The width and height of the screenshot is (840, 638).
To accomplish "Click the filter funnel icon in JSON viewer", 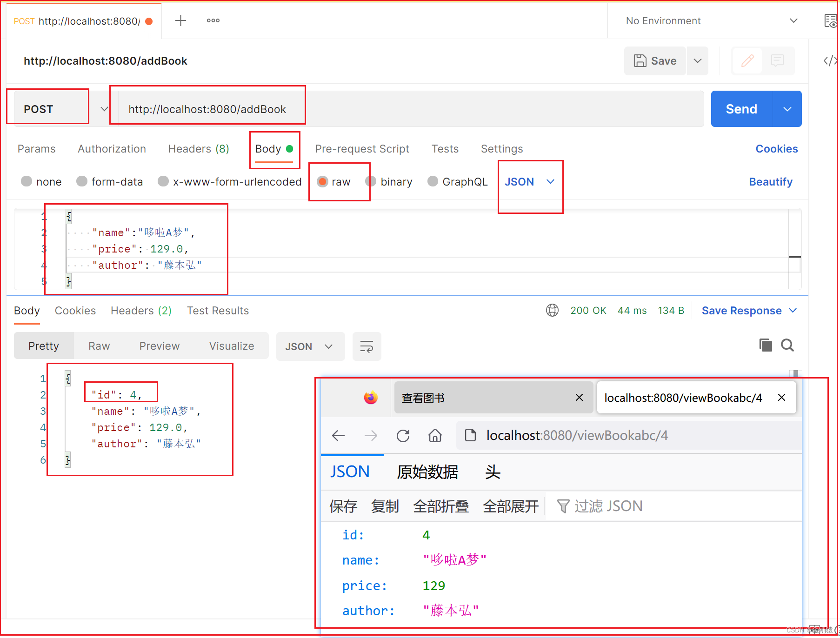I will 563,506.
